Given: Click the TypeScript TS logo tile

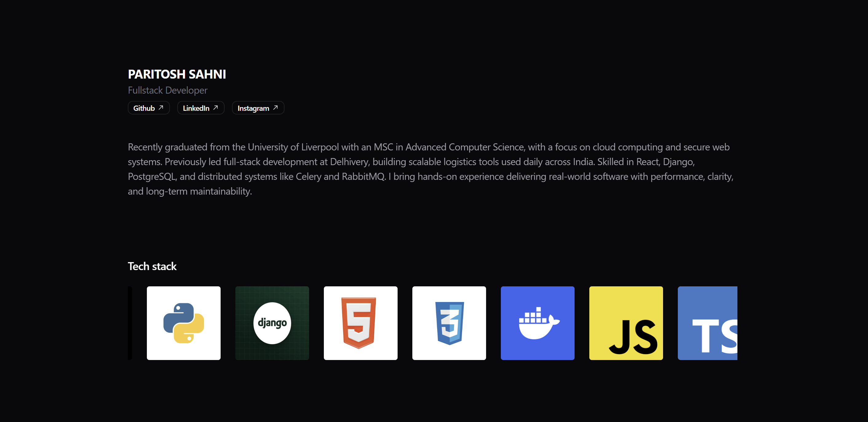Looking at the screenshot, I should [x=707, y=323].
